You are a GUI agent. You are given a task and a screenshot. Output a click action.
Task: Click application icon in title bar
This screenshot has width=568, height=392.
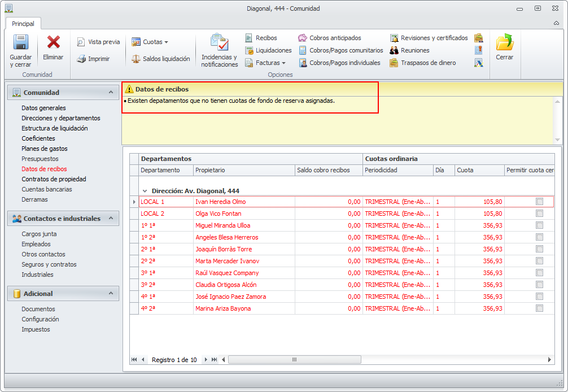(x=9, y=8)
